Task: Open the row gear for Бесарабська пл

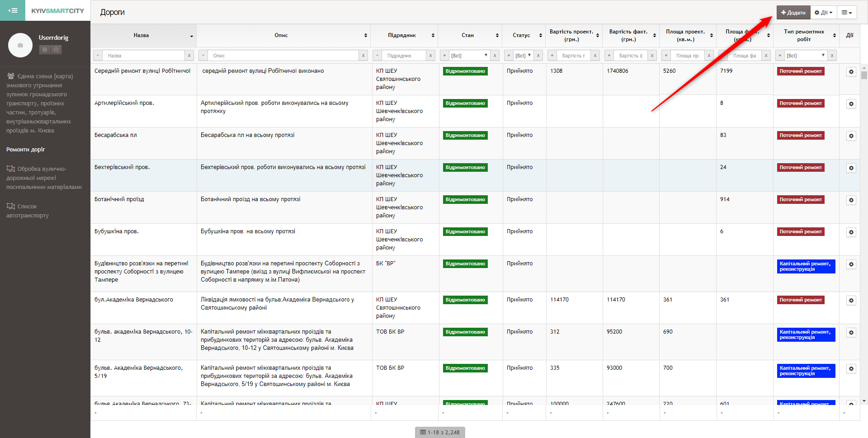Action: point(851,136)
